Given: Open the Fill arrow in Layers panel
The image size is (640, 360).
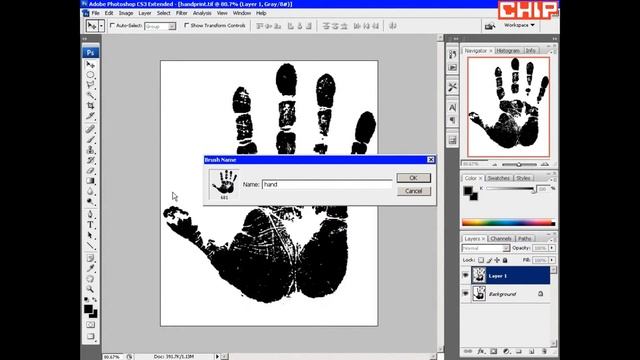Looking at the screenshot, I should pos(552,260).
